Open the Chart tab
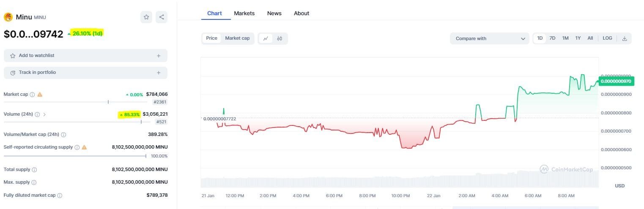This screenshot has width=644, height=209. (x=214, y=14)
